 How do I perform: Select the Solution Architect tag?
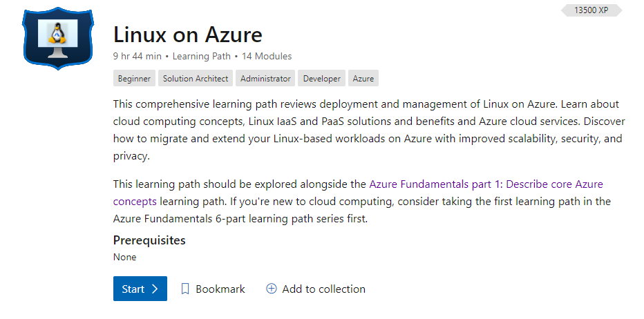point(196,79)
